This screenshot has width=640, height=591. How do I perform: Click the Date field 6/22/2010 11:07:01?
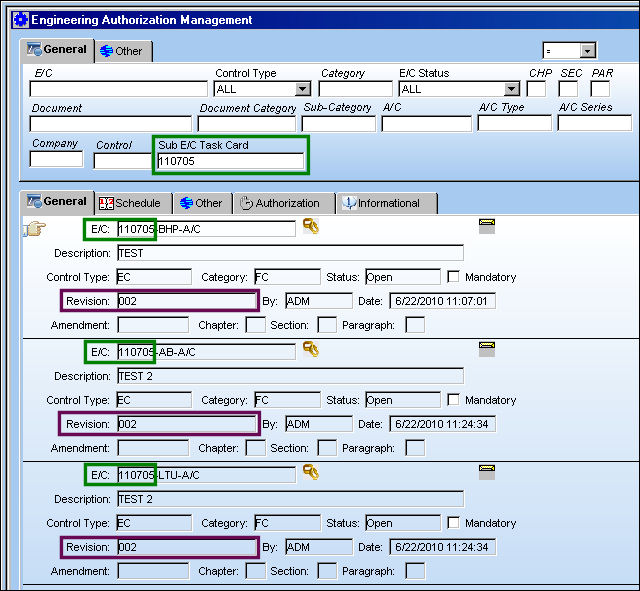click(443, 301)
